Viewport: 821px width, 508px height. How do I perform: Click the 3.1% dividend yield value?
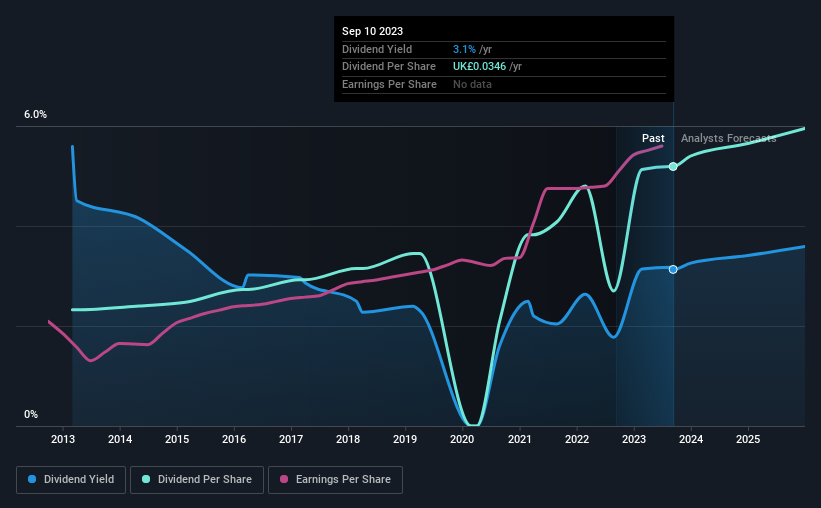(x=464, y=49)
